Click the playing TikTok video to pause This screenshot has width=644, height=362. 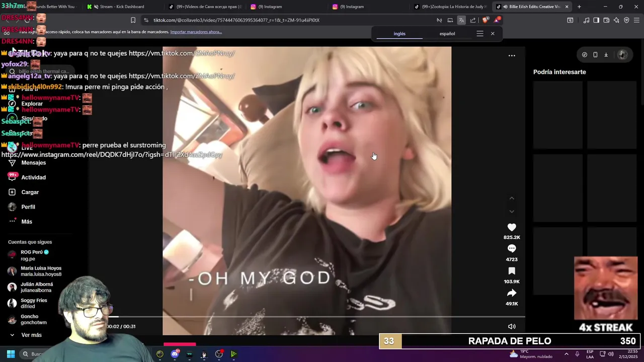pyautogui.click(x=307, y=191)
